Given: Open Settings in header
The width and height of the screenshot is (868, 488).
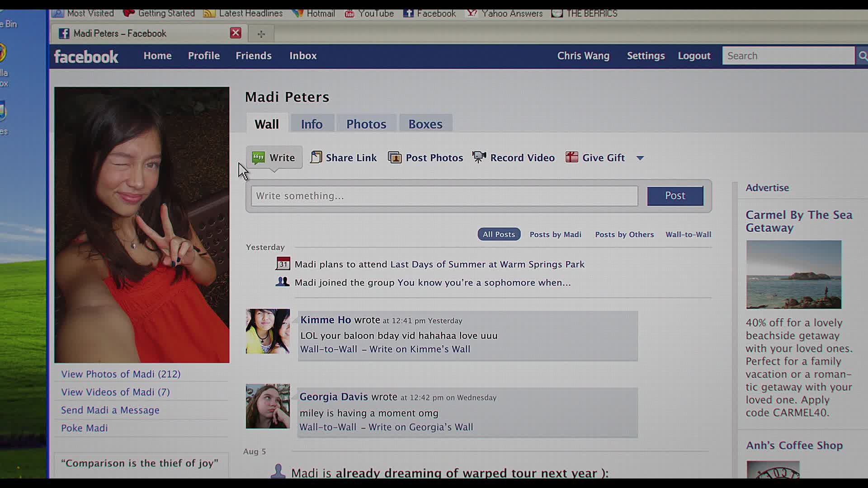Looking at the screenshot, I should click(646, 56).
